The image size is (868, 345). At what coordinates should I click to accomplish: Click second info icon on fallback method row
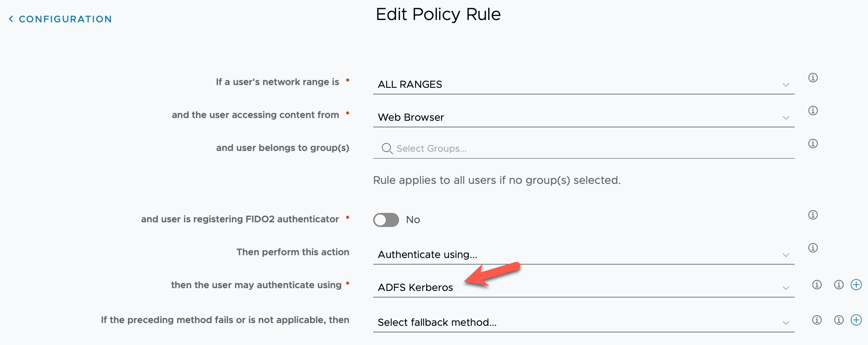click(839, 320)
